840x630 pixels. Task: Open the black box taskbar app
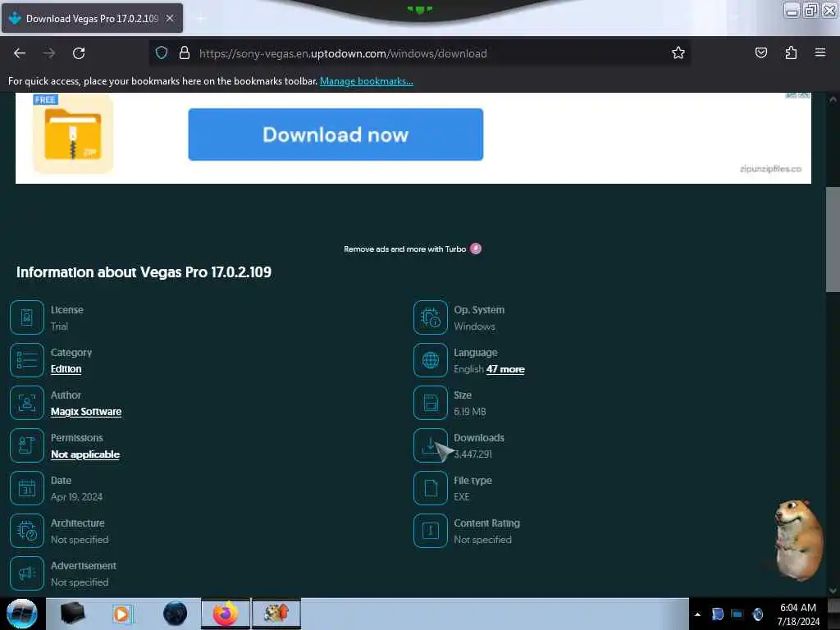point(72,613)
